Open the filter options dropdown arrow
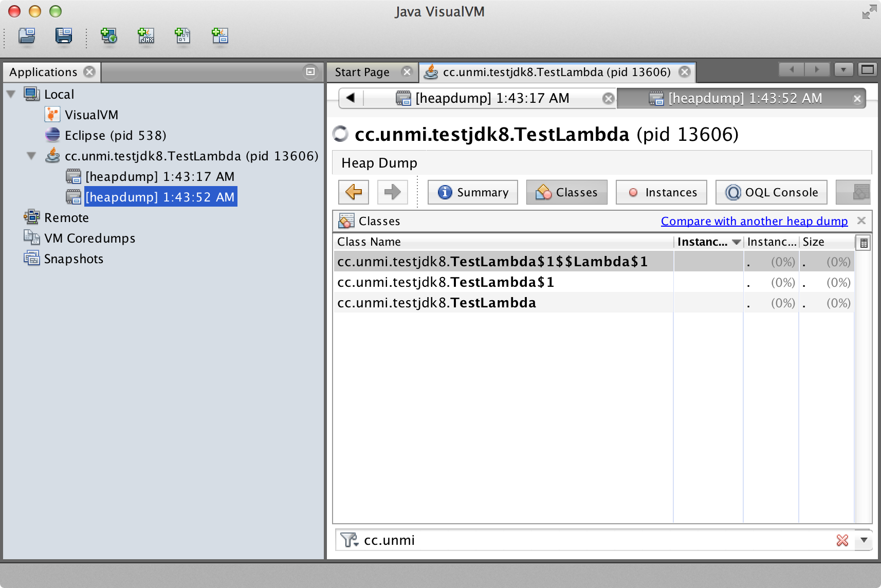 click(x=864, y=540)
